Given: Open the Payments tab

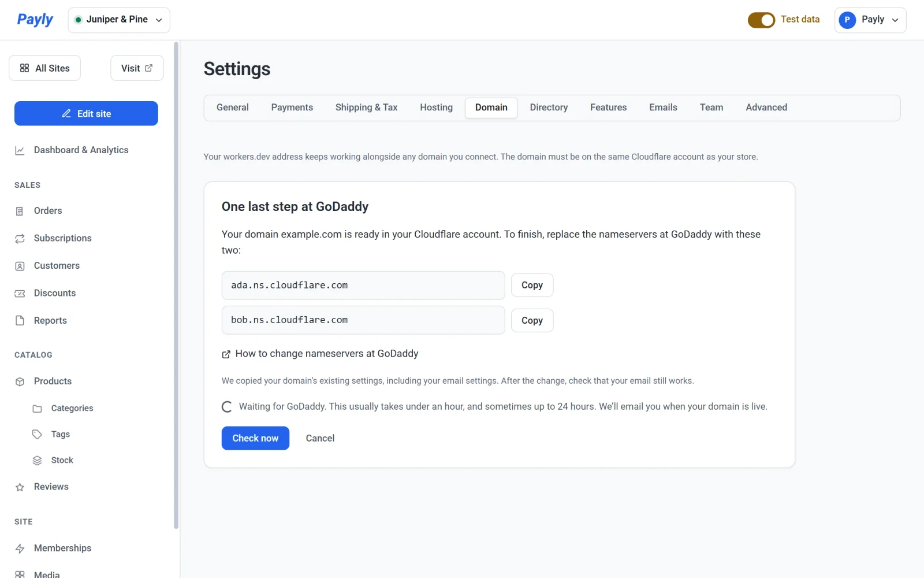Looking at the screenshot, I should pyautogui.click(x=292, y=108).
